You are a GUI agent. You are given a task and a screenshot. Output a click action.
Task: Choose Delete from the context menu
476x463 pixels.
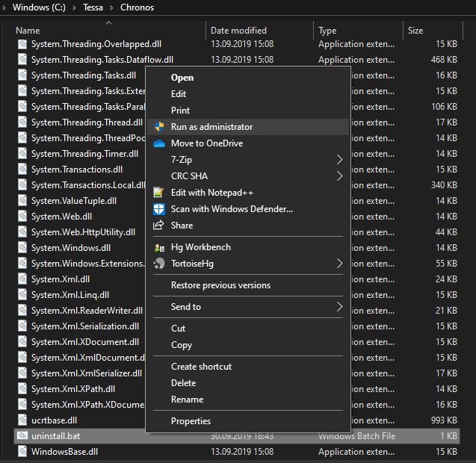[183, 383]
